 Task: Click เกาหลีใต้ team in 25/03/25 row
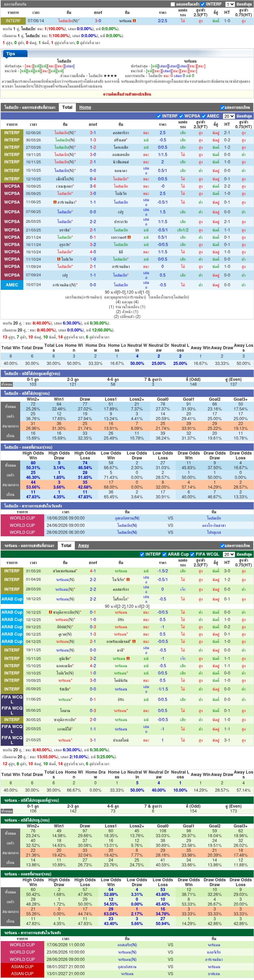[65, 729]
